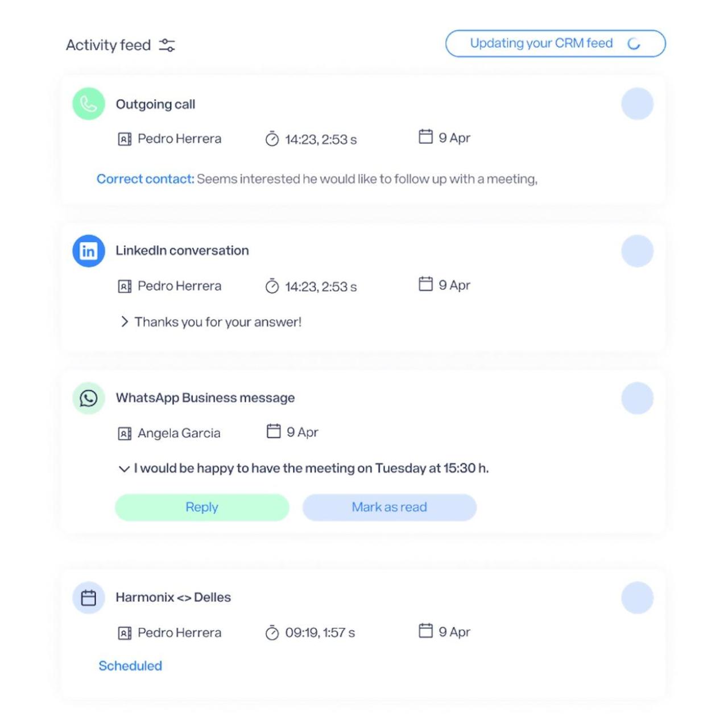Click the Harmonix <> Delles calendar icon

point(89,598)
